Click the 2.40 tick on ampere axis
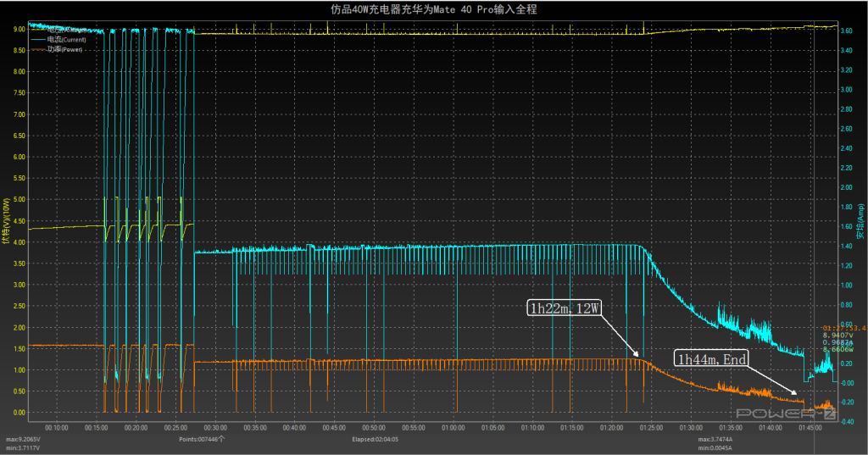The width and height of the screenshot is (868, 455). pyautogui.click(x=847, y=148)
